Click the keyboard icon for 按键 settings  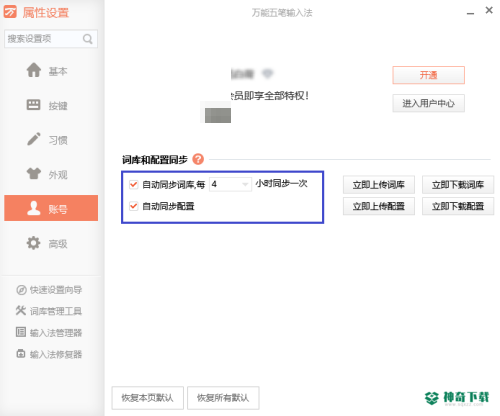click(33, 105)
